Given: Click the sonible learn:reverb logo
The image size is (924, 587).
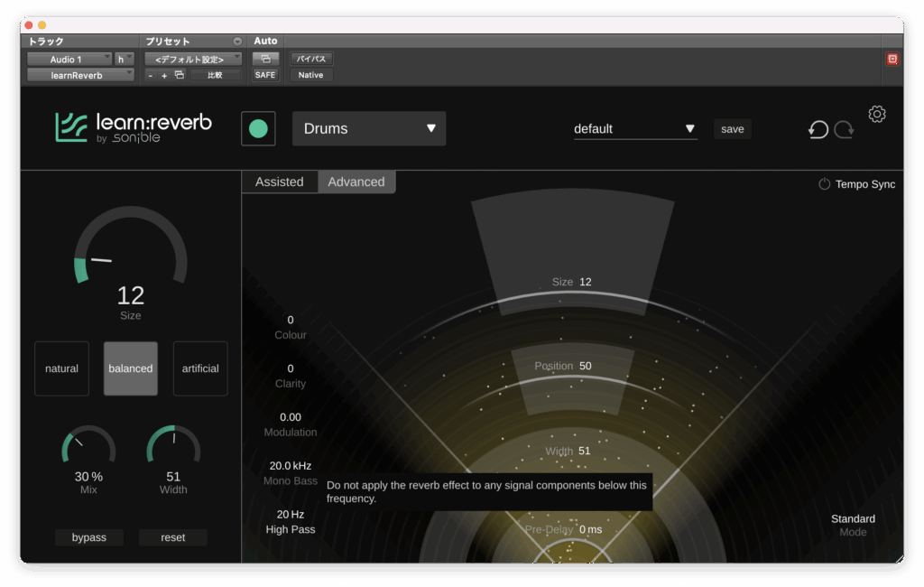Looking at the screenshot, I should [x=134, y=127].
